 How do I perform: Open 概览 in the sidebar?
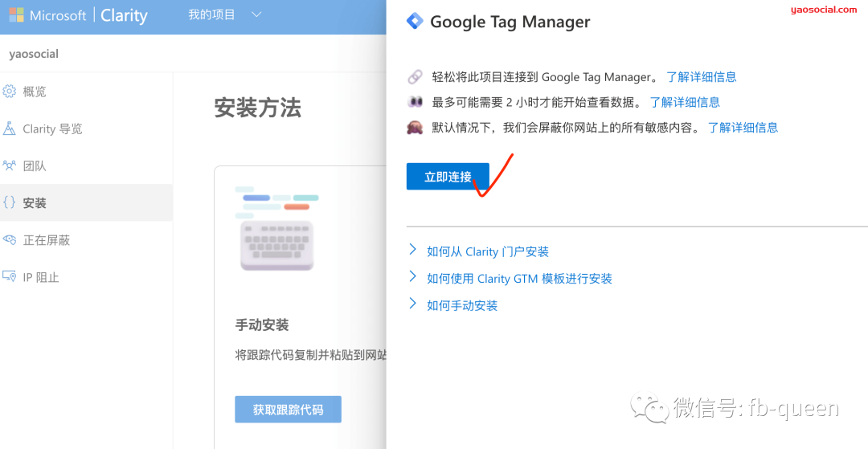[x=35, y=92]
